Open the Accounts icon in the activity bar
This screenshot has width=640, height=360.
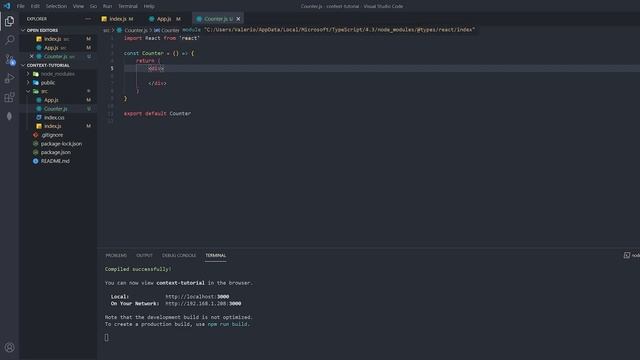tap(9, 347)
